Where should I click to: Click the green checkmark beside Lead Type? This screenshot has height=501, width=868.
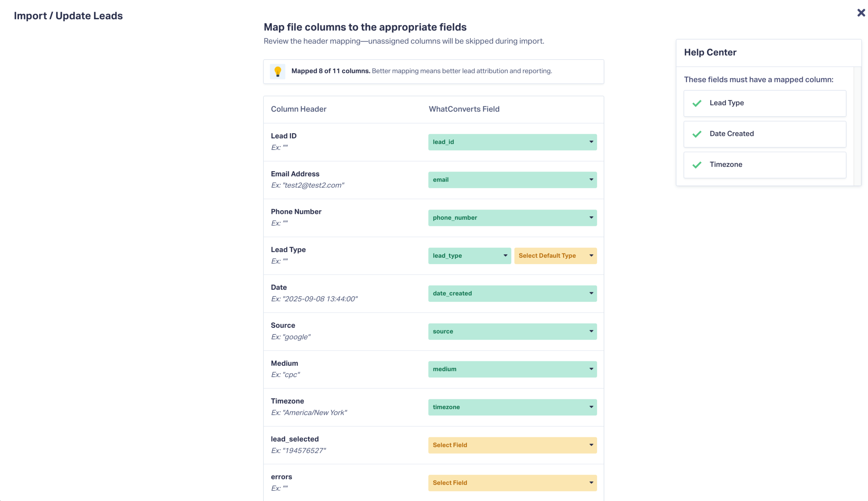click(696, 103)
